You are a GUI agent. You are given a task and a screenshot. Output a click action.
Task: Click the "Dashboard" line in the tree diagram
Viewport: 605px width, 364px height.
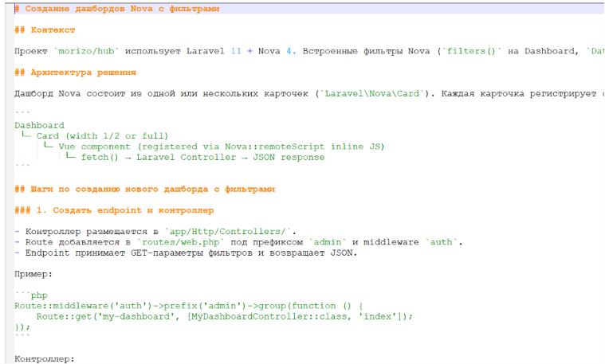coord(39,125)
